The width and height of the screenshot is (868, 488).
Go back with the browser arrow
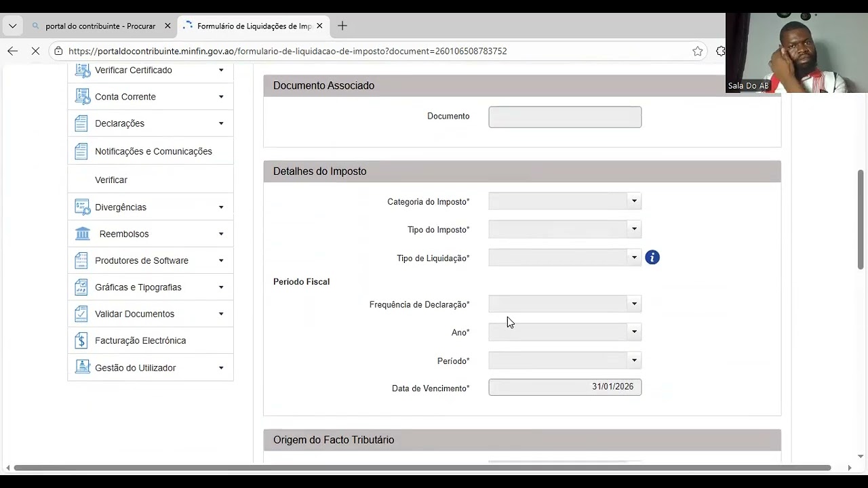12,51
